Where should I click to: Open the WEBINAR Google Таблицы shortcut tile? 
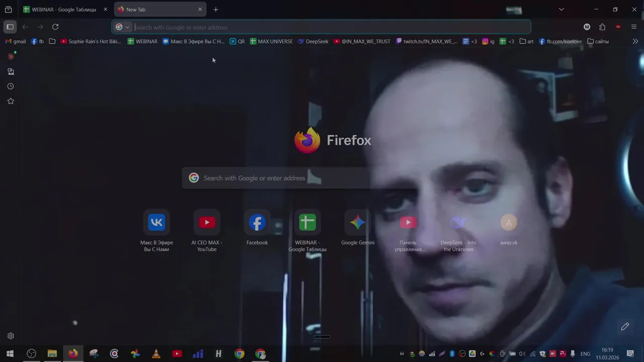click(307, 222)
